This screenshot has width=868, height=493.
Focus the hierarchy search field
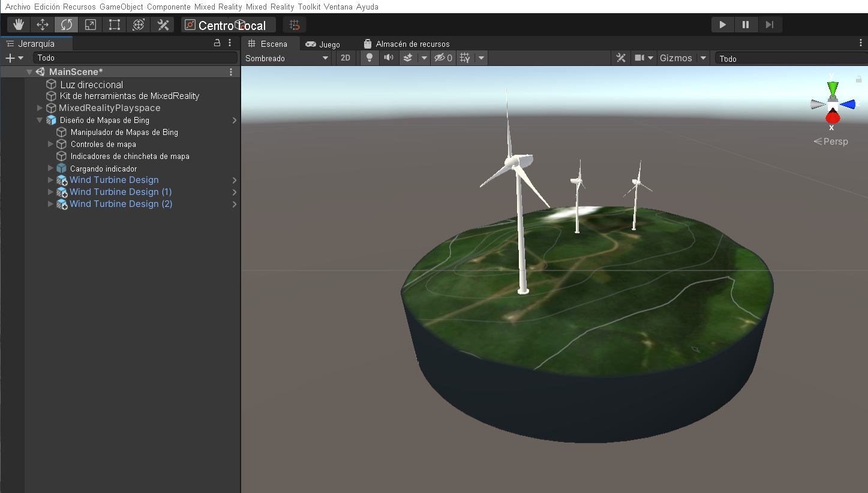click(x=135, y=58)
